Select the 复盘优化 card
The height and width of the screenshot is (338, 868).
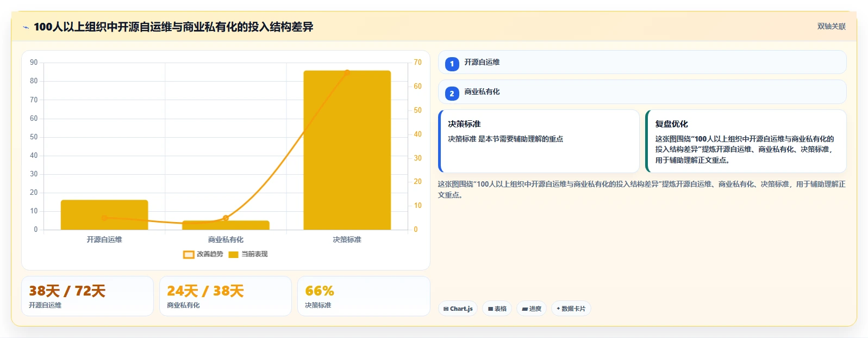tap(746, 142)
